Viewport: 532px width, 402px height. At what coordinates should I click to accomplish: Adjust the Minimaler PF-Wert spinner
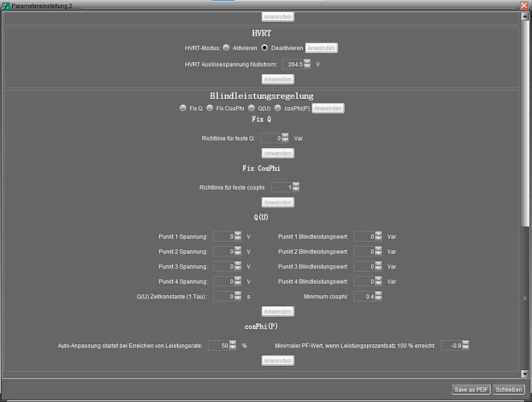[x=465, y=346]
